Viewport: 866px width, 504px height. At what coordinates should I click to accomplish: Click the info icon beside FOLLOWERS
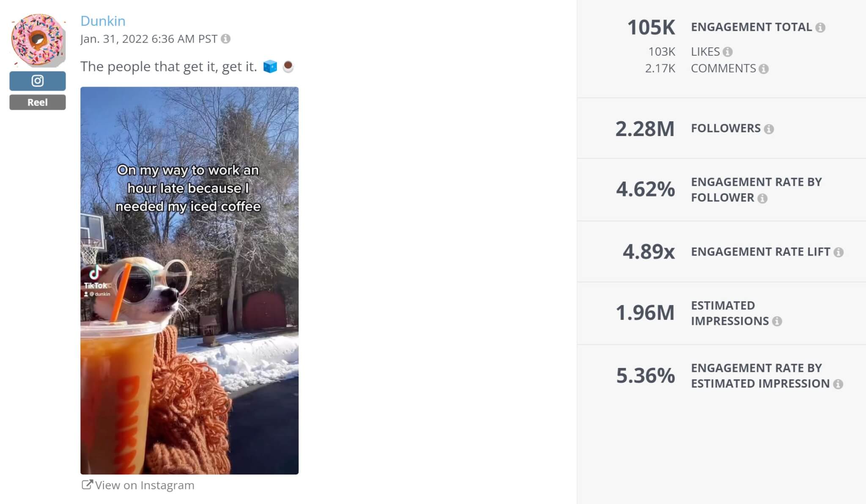pyautogui.click(x=769, y=129)
